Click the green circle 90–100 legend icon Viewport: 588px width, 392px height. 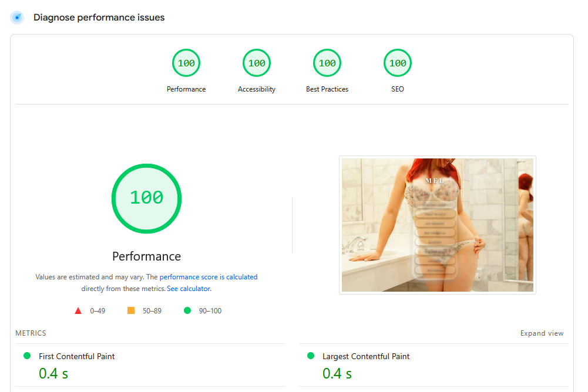(187, 311)
